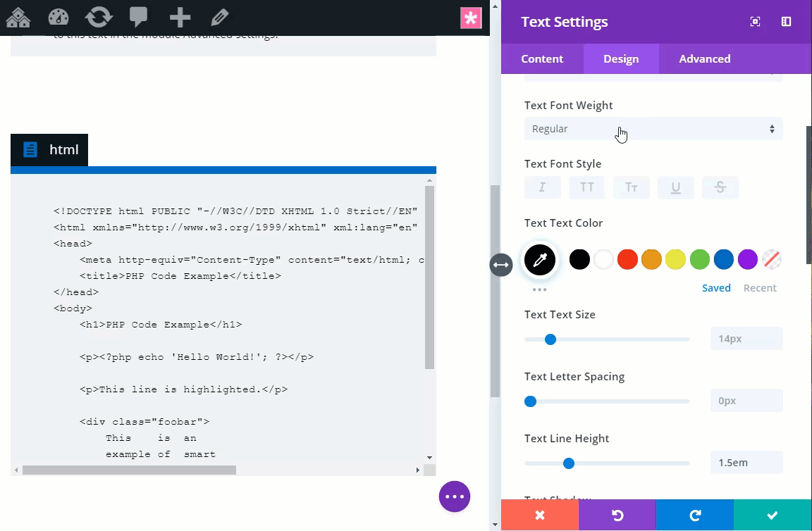
Task: Toggle underline text font style
Action: [x=675, y=187]
